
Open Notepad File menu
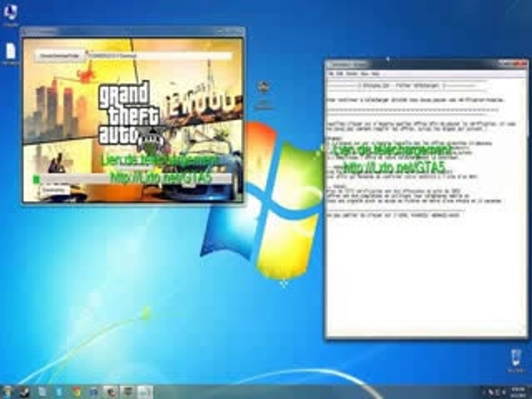point(331,73)
